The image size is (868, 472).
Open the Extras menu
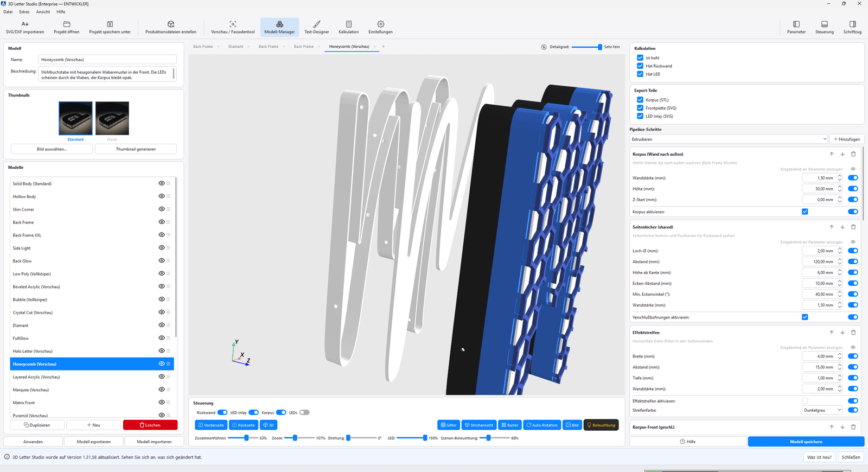24,12
